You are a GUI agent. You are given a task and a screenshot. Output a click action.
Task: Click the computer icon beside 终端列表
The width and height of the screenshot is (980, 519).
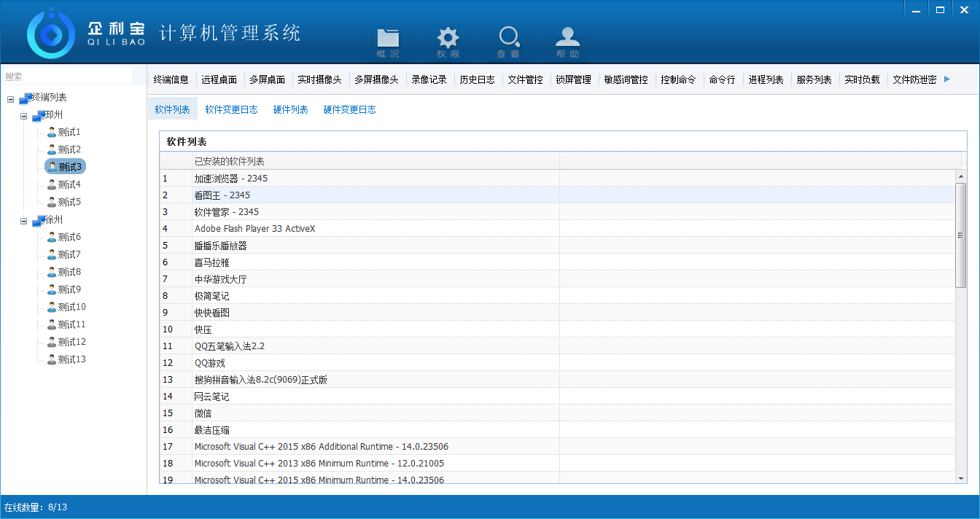coord(26,98)
